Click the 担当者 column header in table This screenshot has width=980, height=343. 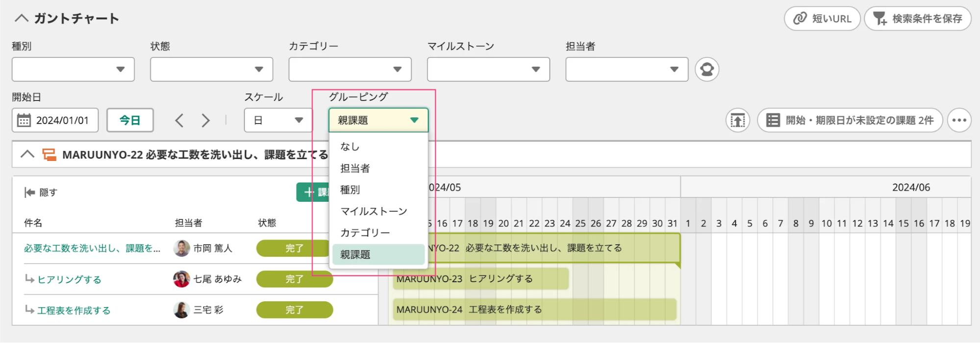pos(189,223)
